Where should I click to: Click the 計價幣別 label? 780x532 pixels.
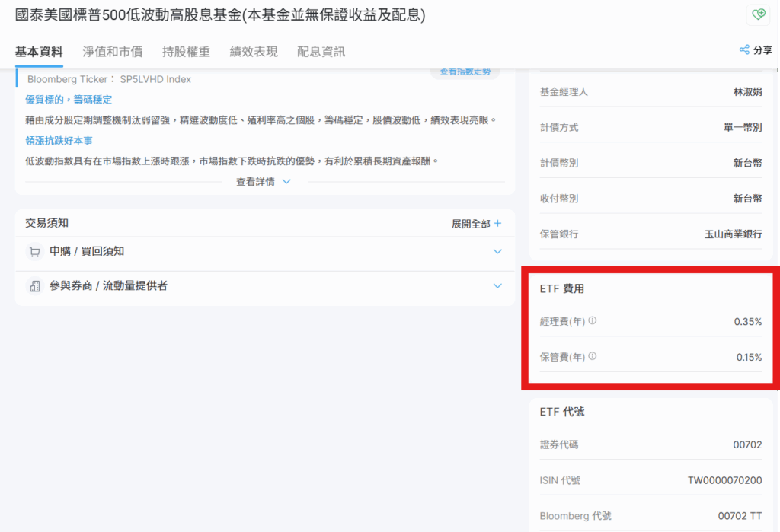[x=559, y=163]
